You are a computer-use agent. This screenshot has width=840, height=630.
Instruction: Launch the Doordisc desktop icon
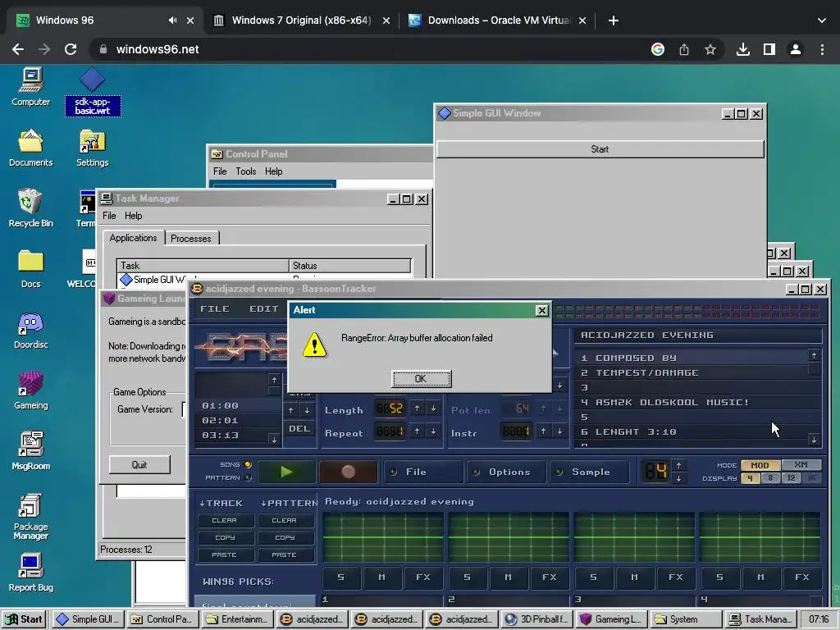pos(30,330)
